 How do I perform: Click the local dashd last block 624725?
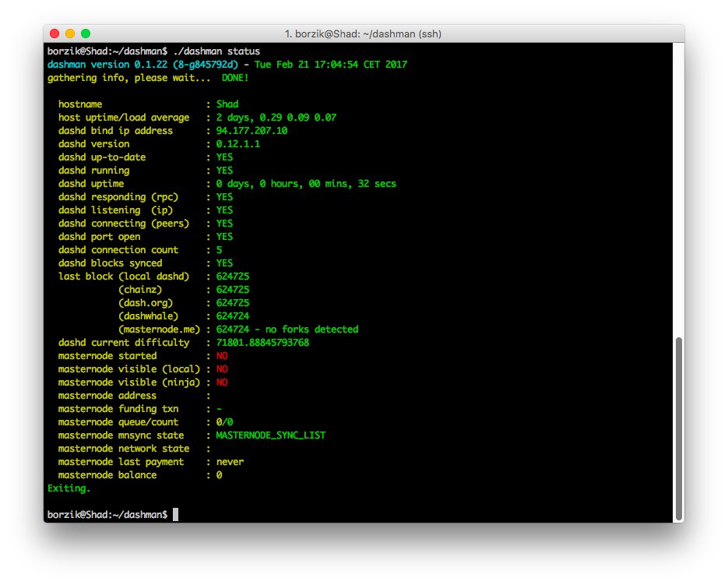233,277
